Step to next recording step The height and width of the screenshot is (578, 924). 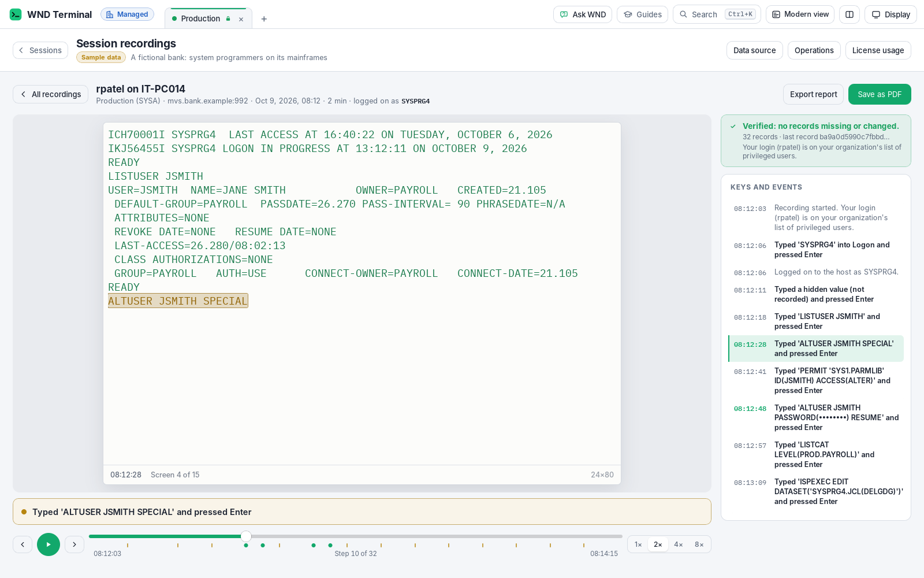(x=74, y=544)
